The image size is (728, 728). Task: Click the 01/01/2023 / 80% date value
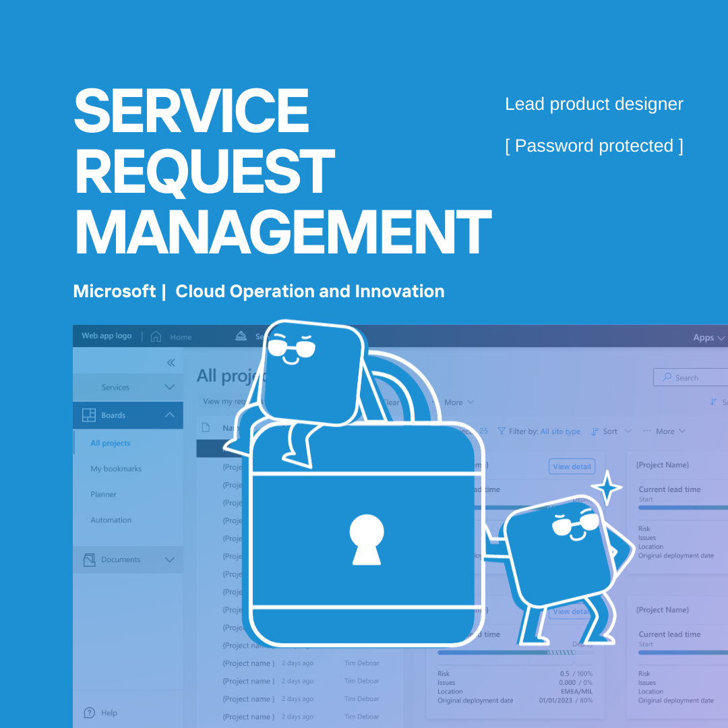click(x=566, y=700)
